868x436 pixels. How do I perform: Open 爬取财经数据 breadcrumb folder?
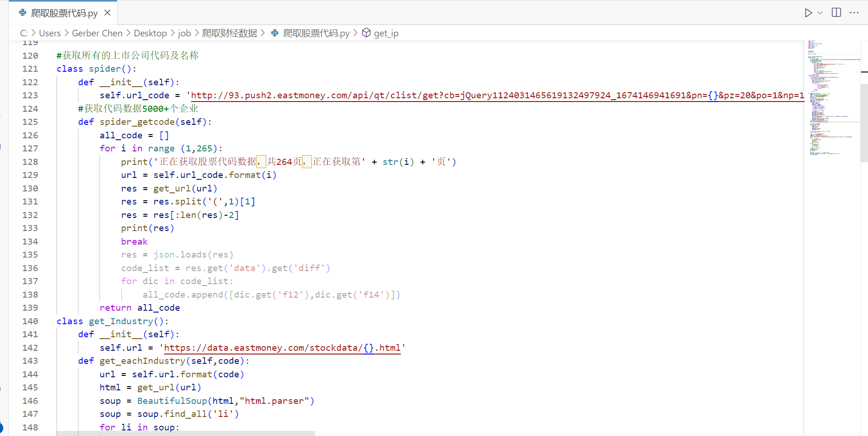pos(229,33)
